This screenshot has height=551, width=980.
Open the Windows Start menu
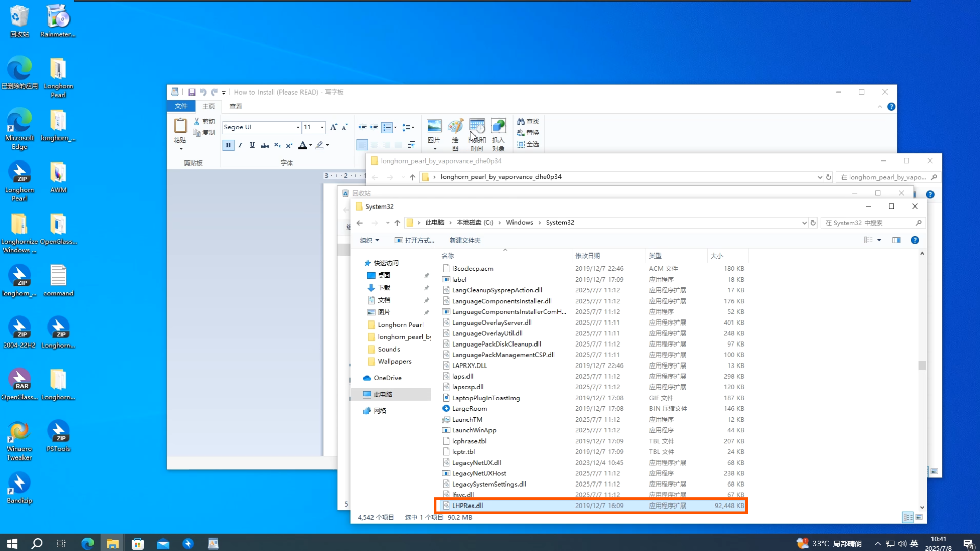pyautogui.click(x=12, y=543)
